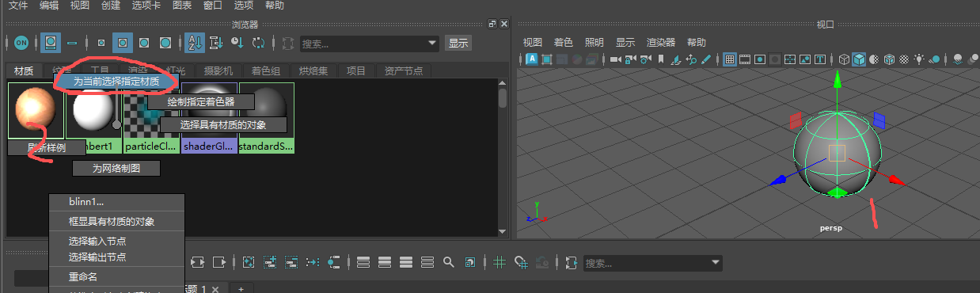Switch to the 烘焙集 tab
This screenshot has height=293, width=980.
point(313,70)
